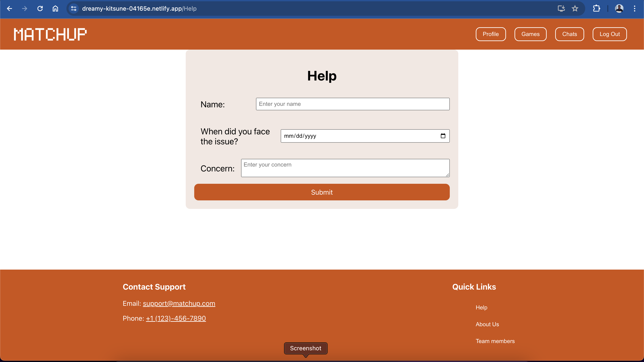Submit the help form

322,192
